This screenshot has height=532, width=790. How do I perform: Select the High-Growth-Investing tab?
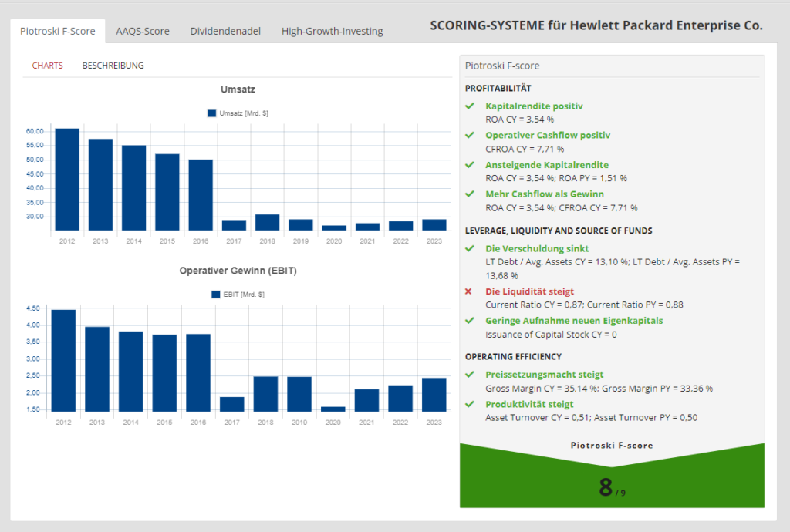coord(332,32)
